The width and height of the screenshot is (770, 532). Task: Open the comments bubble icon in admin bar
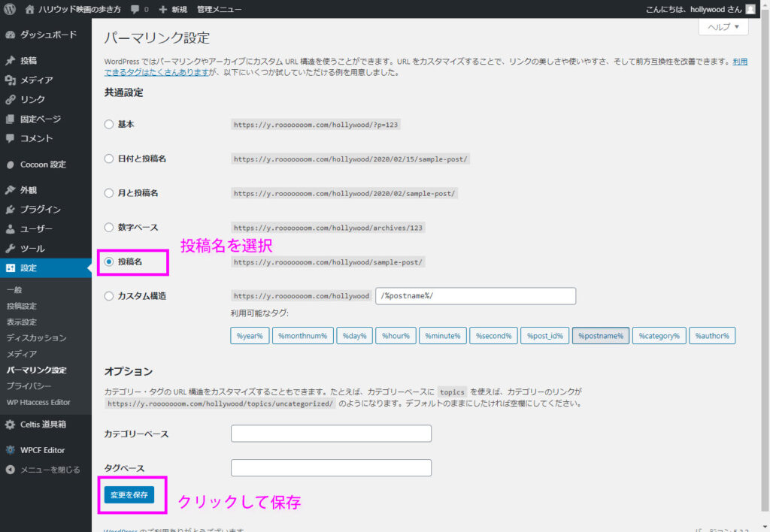135,9
